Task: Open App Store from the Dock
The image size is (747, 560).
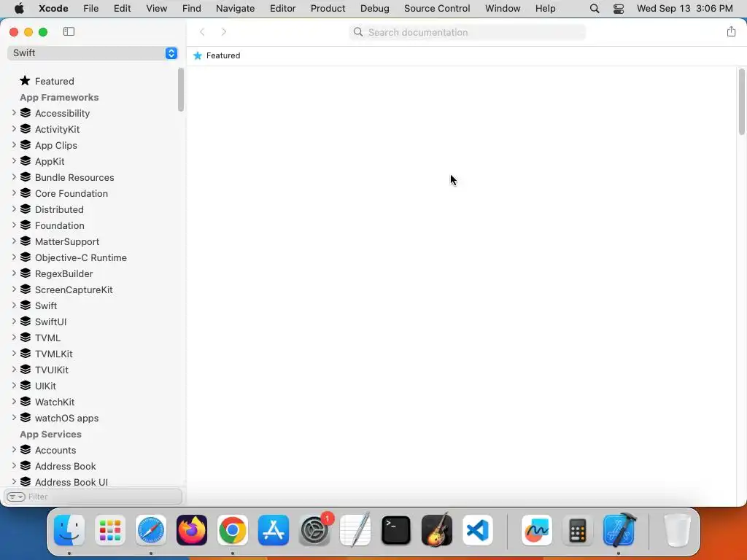Action: click(x=274, y=530)
